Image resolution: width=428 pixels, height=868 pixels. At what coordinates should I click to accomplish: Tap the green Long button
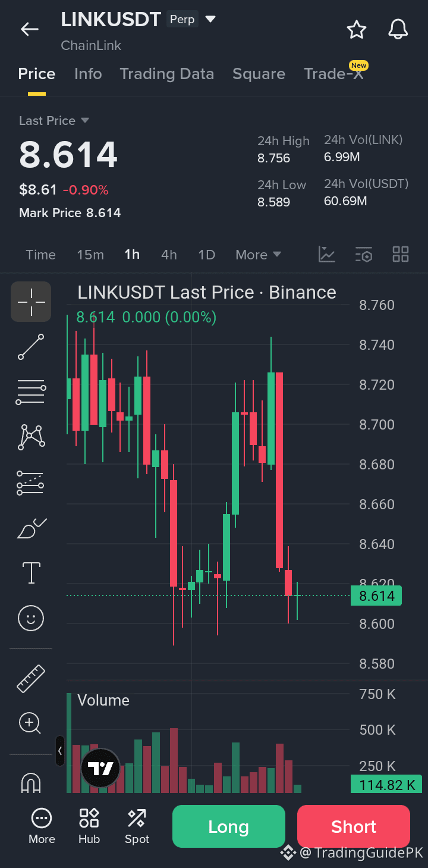pyautogui.click(x=229, y=826)
